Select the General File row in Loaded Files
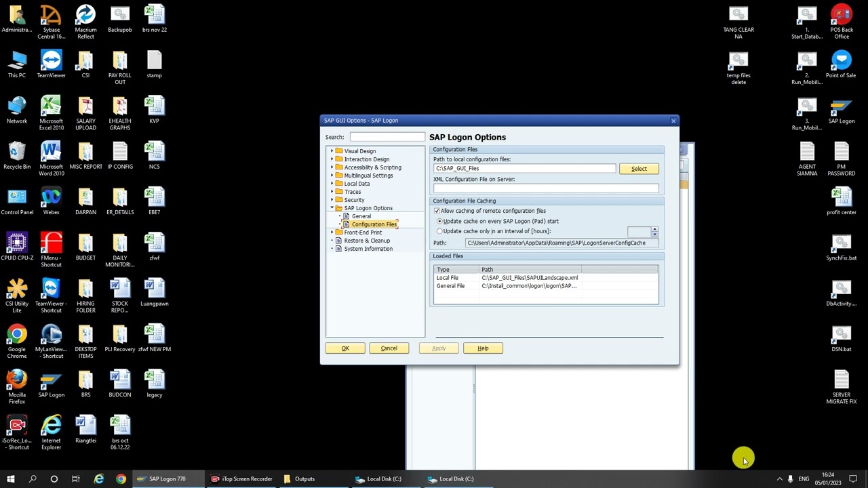Screen dimensions: 868x488 point(546,286)
